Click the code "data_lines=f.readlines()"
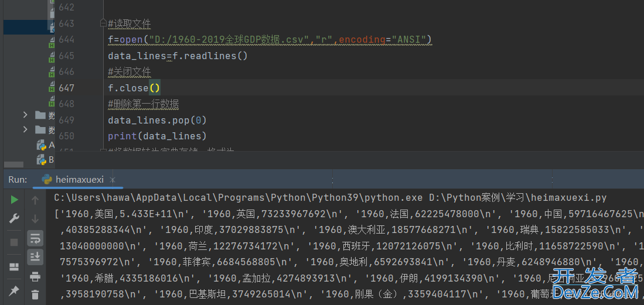This screenshot has height=305, width=644. [178, 56]
